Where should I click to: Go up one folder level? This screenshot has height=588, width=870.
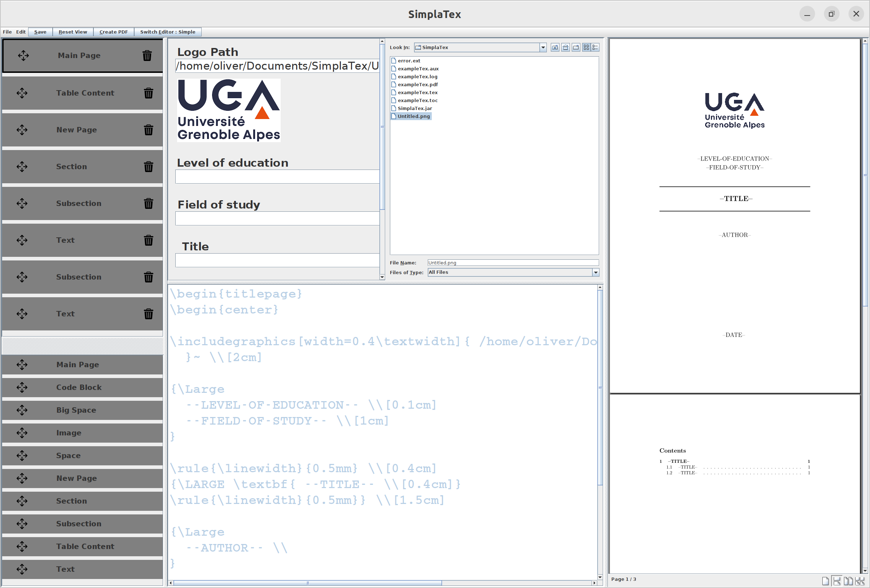[555, 48]
